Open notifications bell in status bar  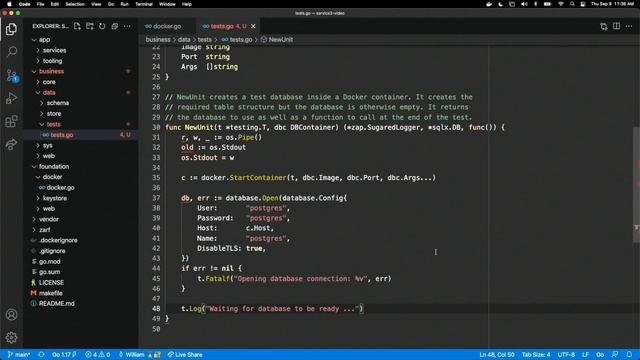tap(629, 355)
